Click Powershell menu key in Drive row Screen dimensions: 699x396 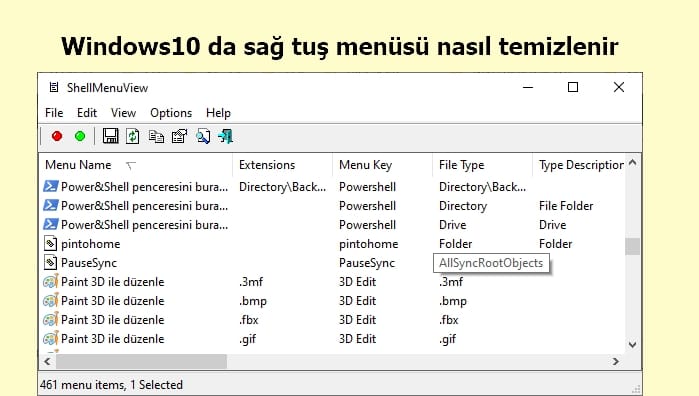pyautogui.click(x=367, y=225)
